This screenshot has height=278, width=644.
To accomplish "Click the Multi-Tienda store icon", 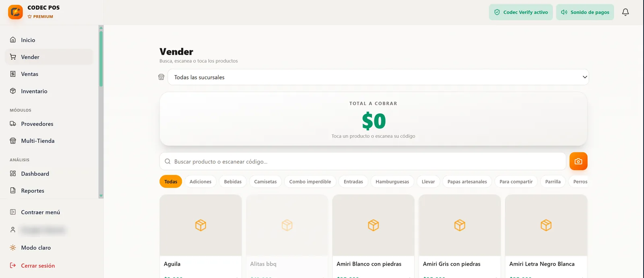I will point(13,141).
